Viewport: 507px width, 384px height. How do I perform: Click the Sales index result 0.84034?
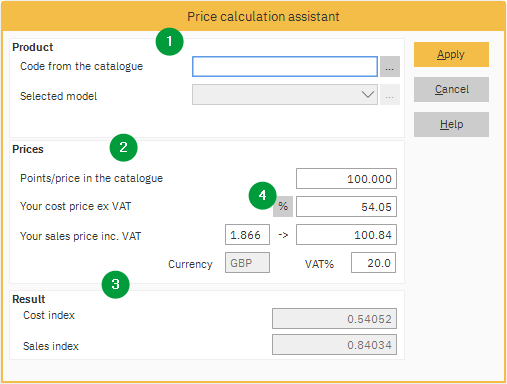(x=334, y=345)
